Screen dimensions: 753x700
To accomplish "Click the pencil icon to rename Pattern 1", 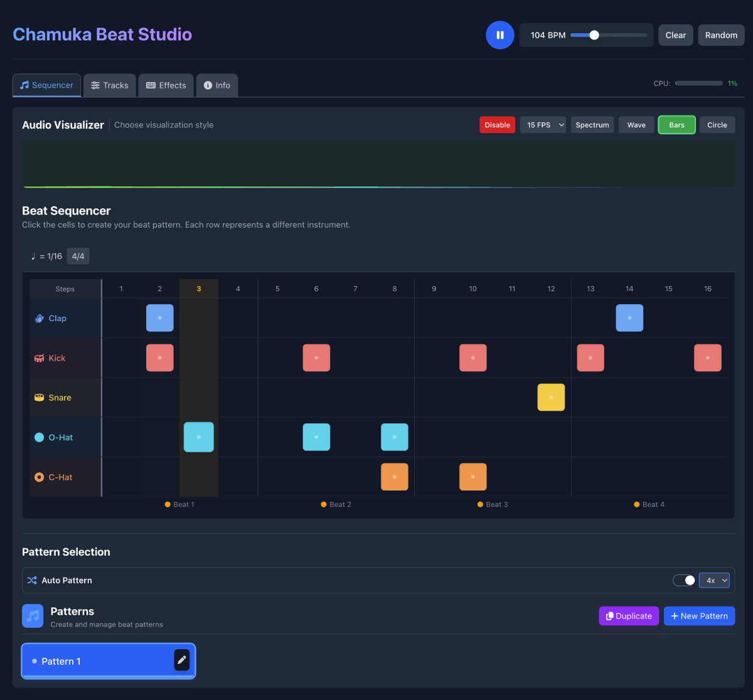I will tap(181, 660).
